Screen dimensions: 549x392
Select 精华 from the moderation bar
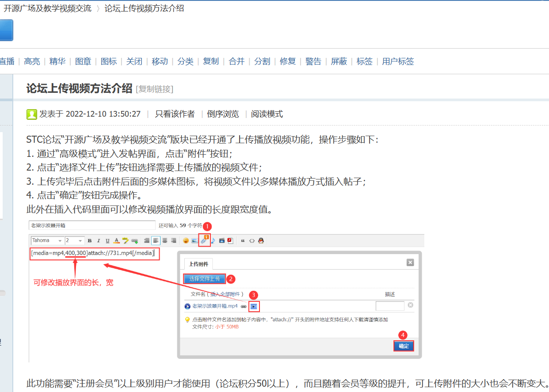pos(57,61)
